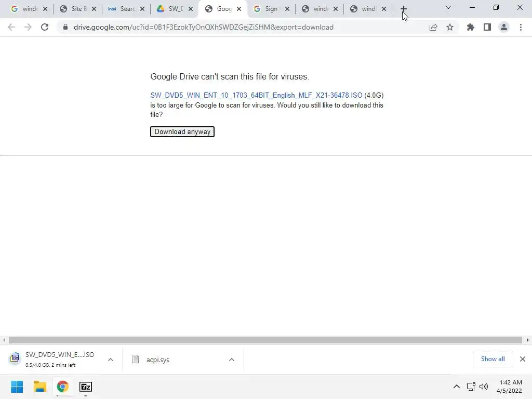Close the Google Drive SW_D tab
Image resolution: width=532 pixels, height=399 pixels.
click(x=191, y=9)
